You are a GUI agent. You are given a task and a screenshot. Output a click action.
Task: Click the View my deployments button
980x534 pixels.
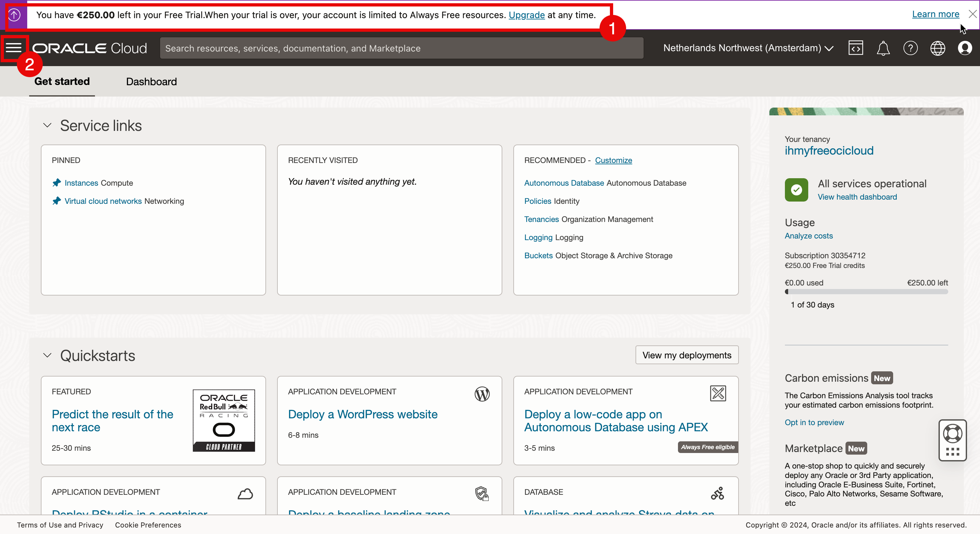click(686, 355)
